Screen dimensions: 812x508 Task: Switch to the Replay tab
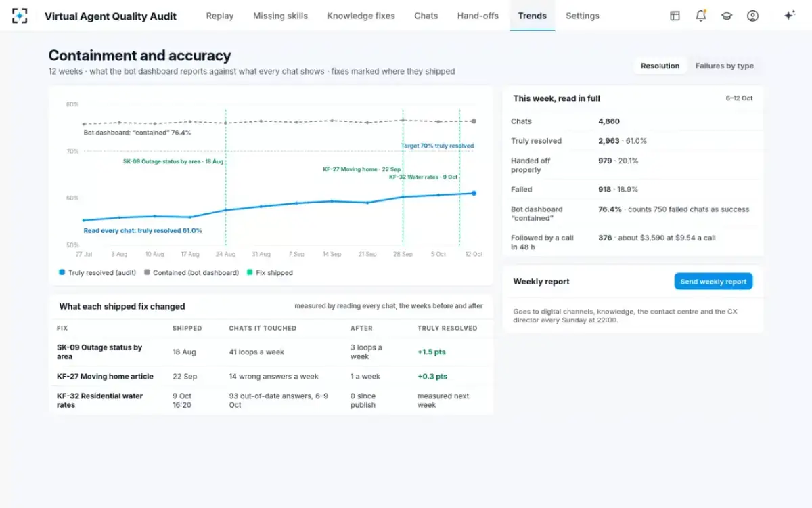coord(220,16)
